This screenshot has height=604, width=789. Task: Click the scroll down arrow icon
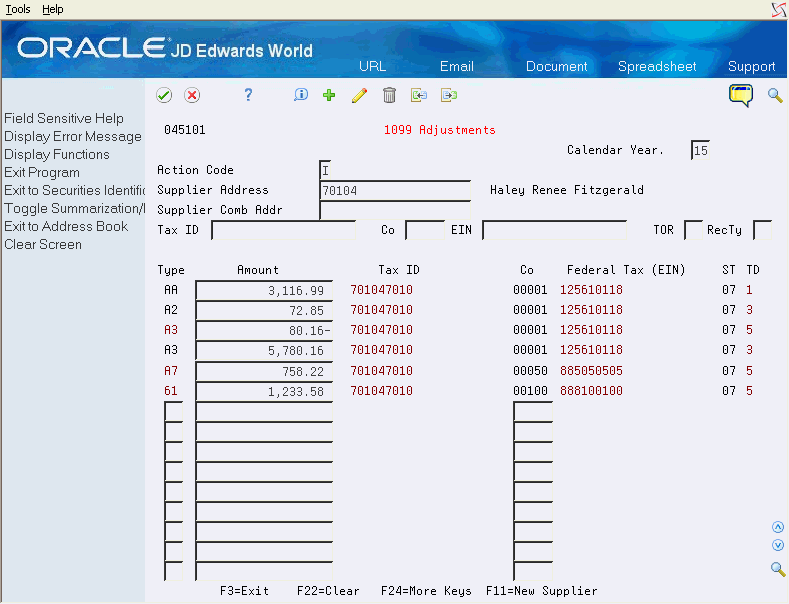(x=778, y=545)
